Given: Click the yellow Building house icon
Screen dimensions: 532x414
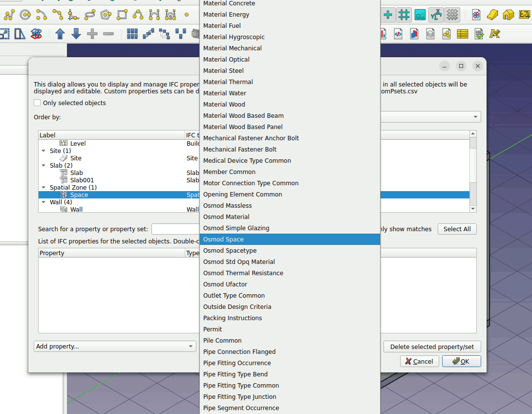Looking at the screenshot, I should pyautogui.click(x=508, y=15).
